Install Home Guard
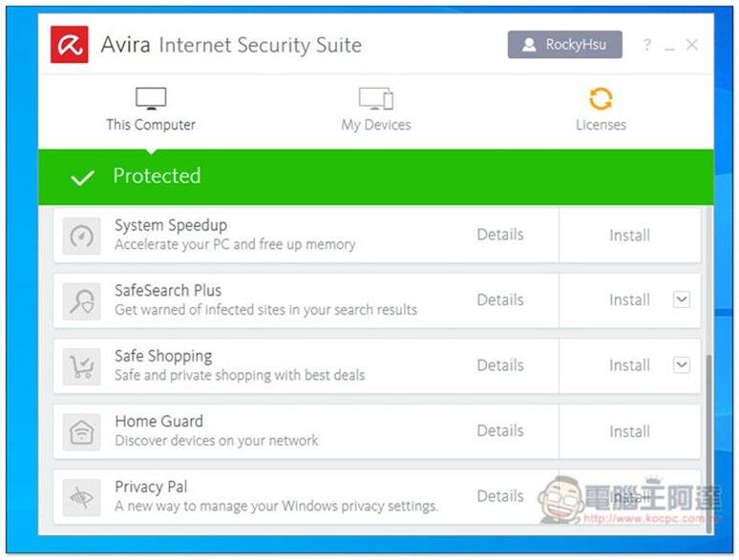Image resolution: width=739 pixels, height=560 pixels. (x=629, y=431)
